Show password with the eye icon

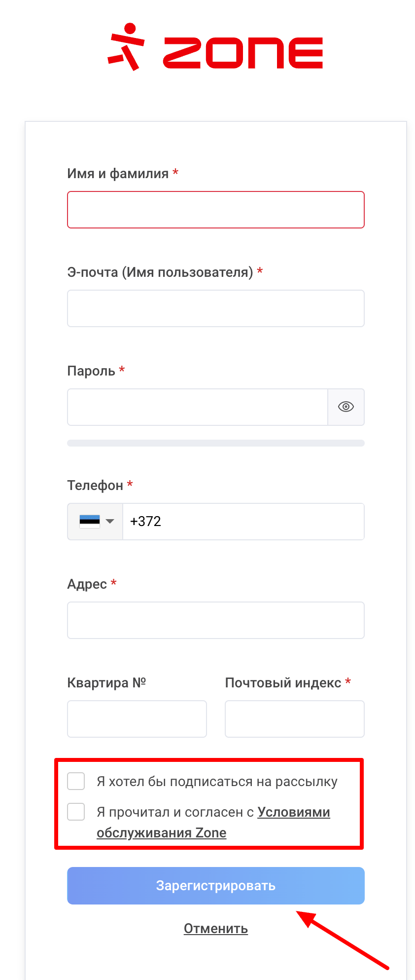346,407
